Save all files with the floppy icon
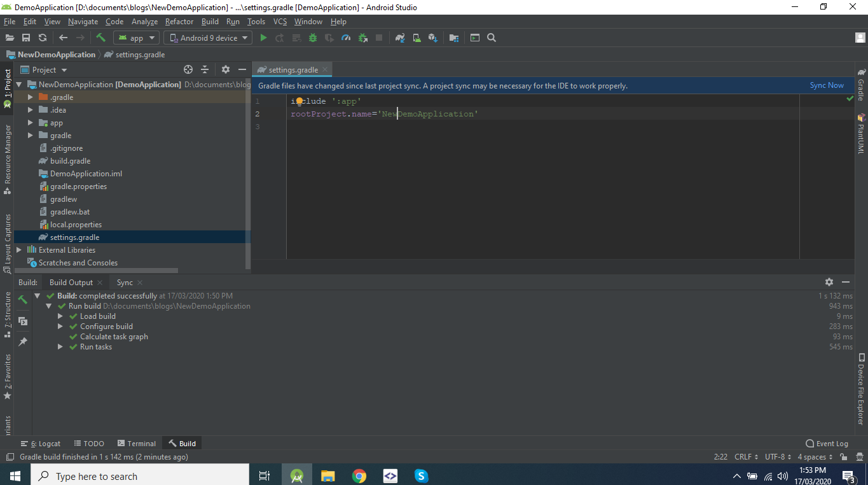The height and width of the screenshot is (485, 868). point(26,38)
